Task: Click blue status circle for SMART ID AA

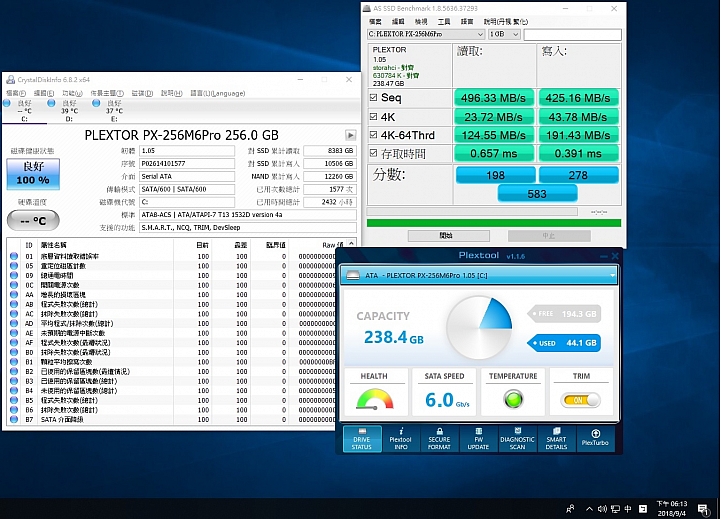Action: click(x=14, y=295)
